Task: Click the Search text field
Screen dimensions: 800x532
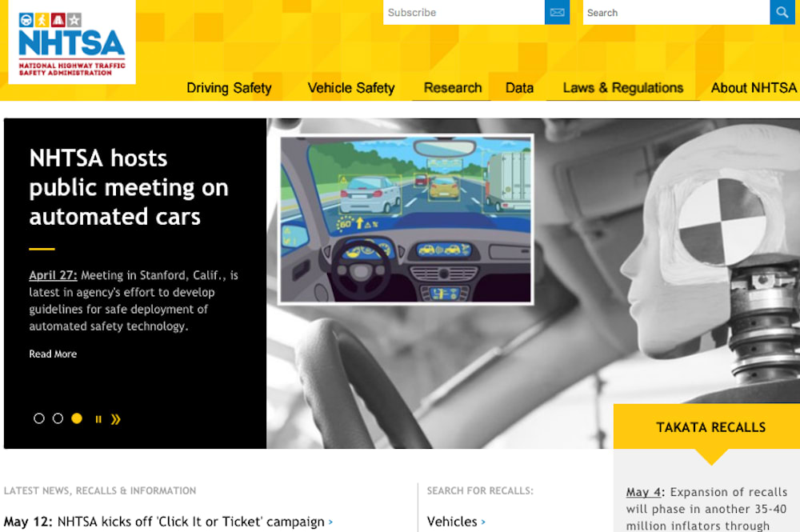Action: [677, 12]
